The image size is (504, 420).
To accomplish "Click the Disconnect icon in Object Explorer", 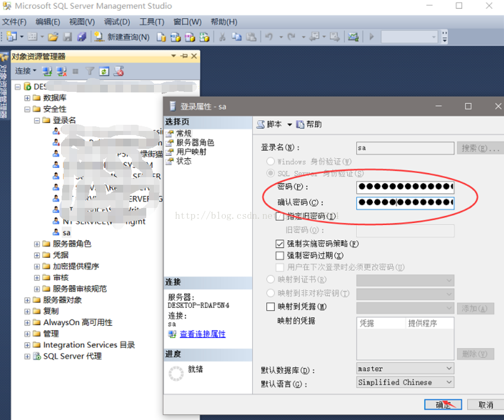I will 62,71.
